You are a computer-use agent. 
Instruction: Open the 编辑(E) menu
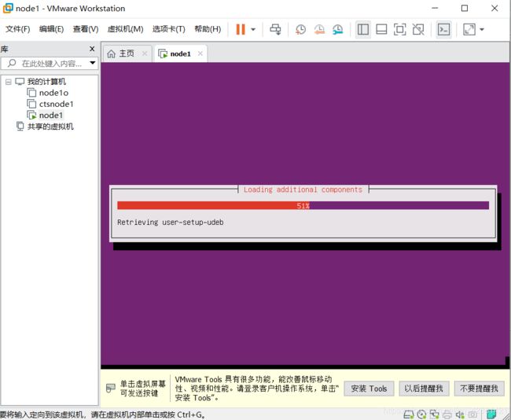(51, 29)
